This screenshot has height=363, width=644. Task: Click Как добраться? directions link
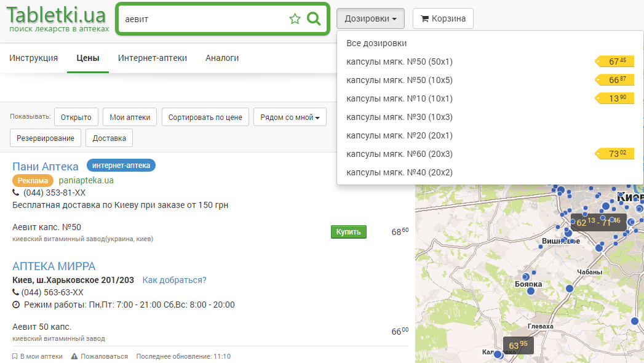[x=175, y=280]
